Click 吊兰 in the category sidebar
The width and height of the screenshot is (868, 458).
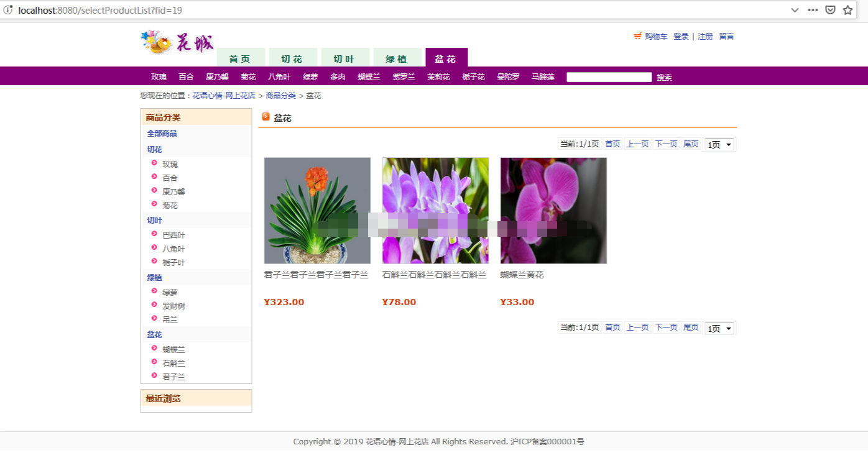tap(170, 320)
